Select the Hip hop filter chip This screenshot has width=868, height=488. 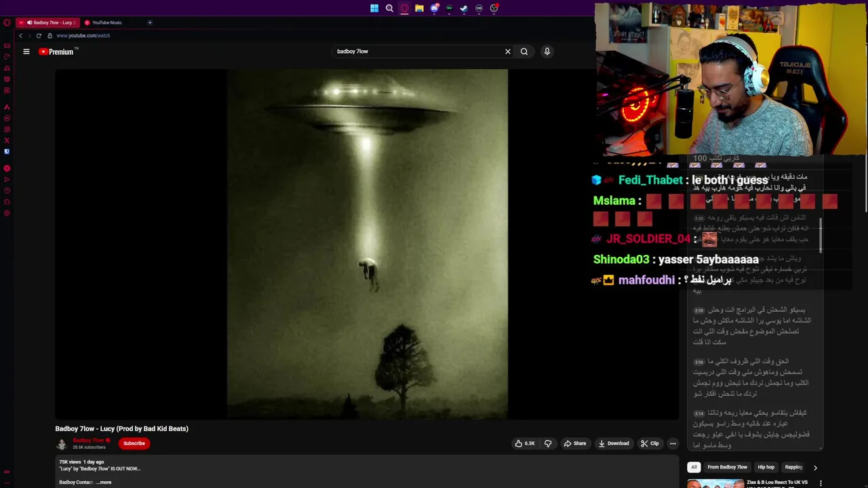click(x=766, y=467)
